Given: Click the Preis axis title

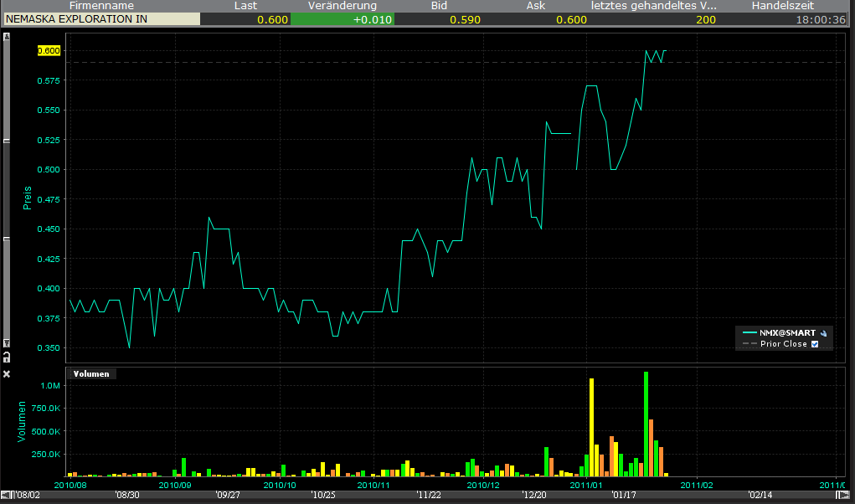Looking at the screenshot, I should click(x=28, y=198).
